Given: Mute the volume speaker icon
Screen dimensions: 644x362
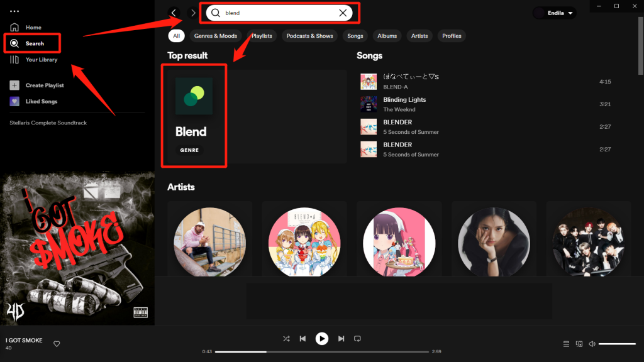Looking at the screenshot, I should [x=592, y=344].
